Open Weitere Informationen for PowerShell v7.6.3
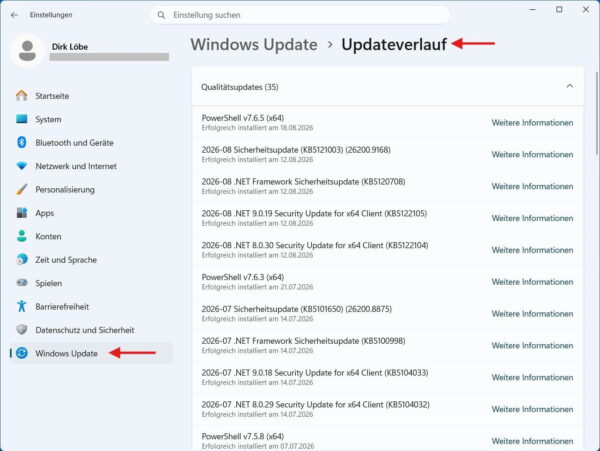This screenshot has width=600, height=451. tap(532, 282)
